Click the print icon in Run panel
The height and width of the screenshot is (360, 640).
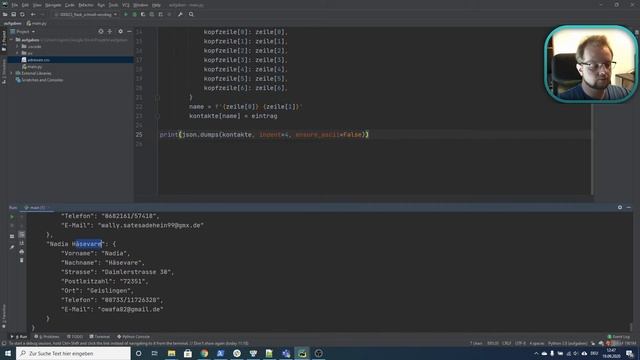tap(22, 251)
